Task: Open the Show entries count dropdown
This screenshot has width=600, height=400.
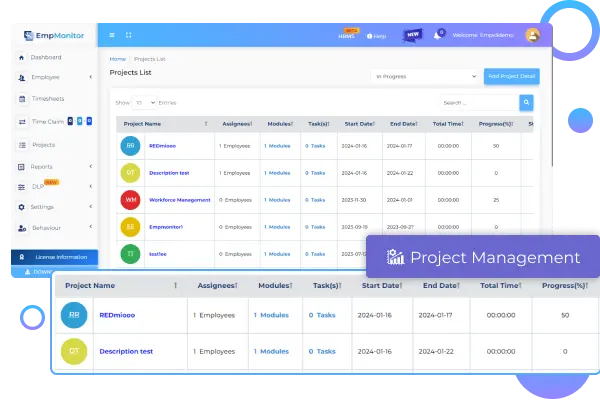Action: pos(144,102)
